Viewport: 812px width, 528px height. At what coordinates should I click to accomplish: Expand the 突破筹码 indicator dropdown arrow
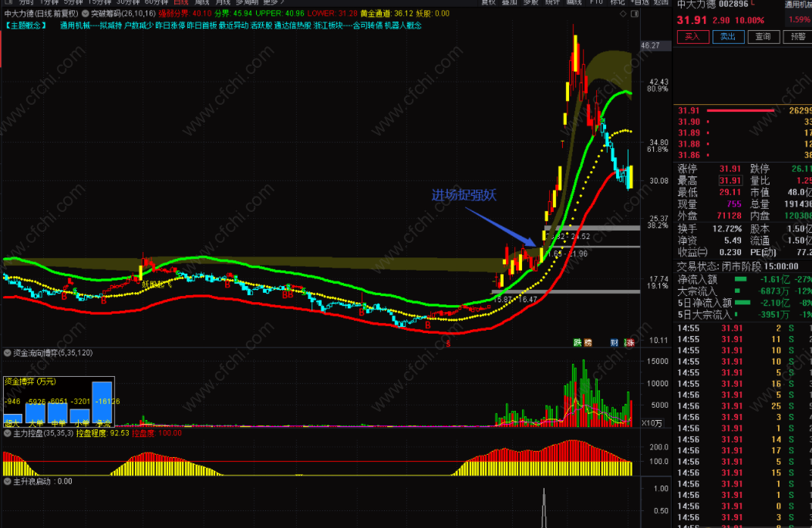[x=86, y=14]
